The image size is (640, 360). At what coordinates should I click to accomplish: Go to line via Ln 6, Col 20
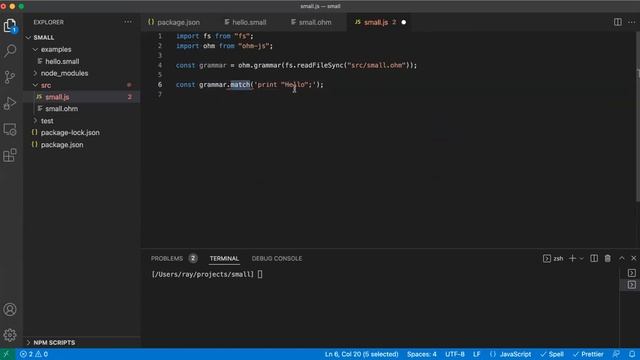[x=361, y=354]
